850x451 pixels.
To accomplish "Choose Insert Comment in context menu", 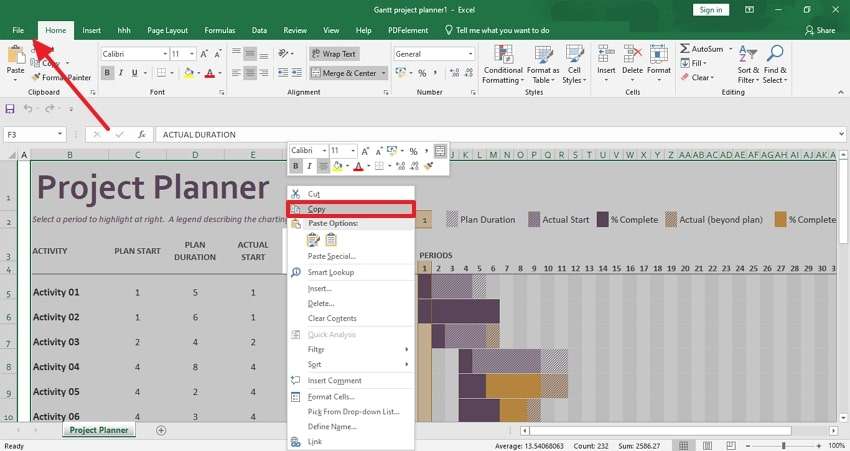I will tap(351, 381).
